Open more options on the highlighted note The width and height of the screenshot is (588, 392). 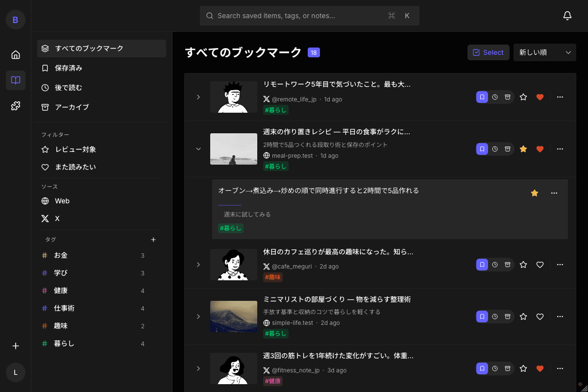coord(554,193)
